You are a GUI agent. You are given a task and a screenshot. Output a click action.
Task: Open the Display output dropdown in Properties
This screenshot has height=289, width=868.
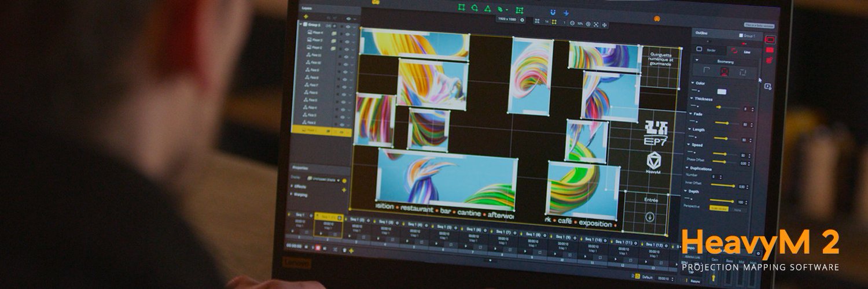(x=324, y=180)
